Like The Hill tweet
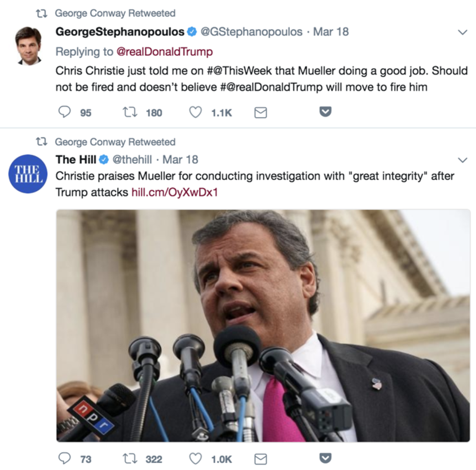 tap(195, 459)
